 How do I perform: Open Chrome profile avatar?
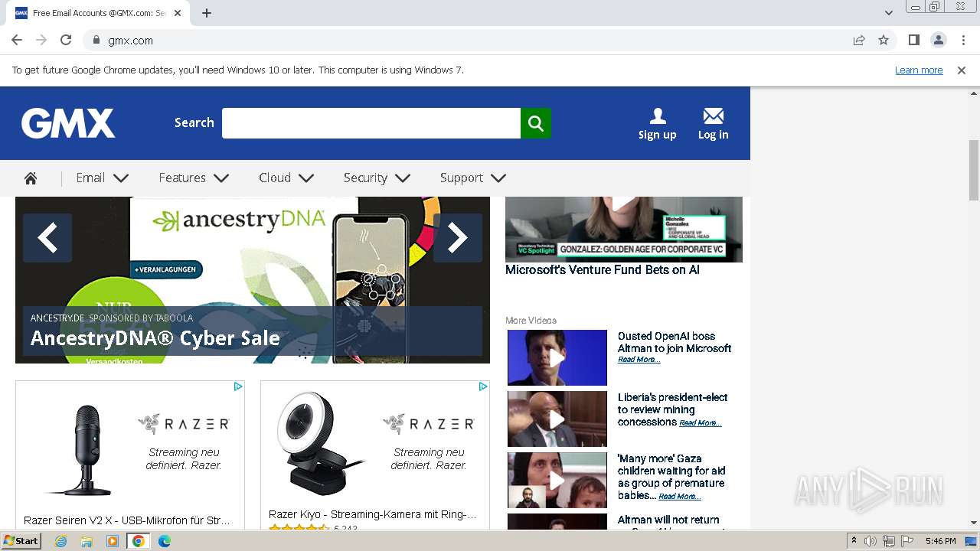[938, 40]
